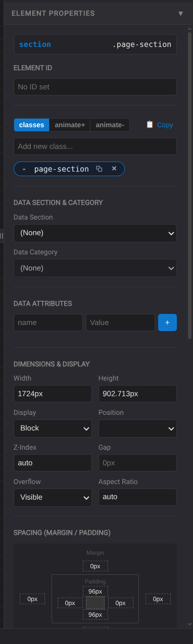This screenshot has height=644, width=193.
Task: Focus the Add new class field
Action: [95, 146]
